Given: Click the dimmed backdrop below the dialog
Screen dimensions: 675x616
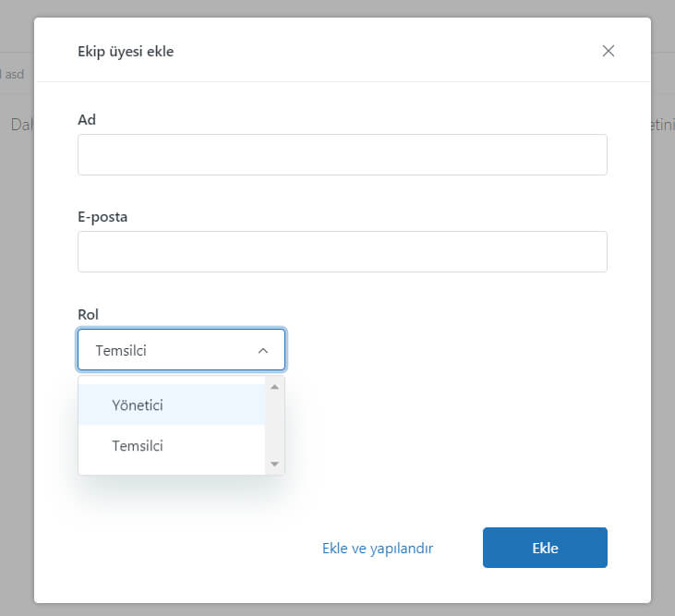Looking at the screenshot, I should coord(337,610).
